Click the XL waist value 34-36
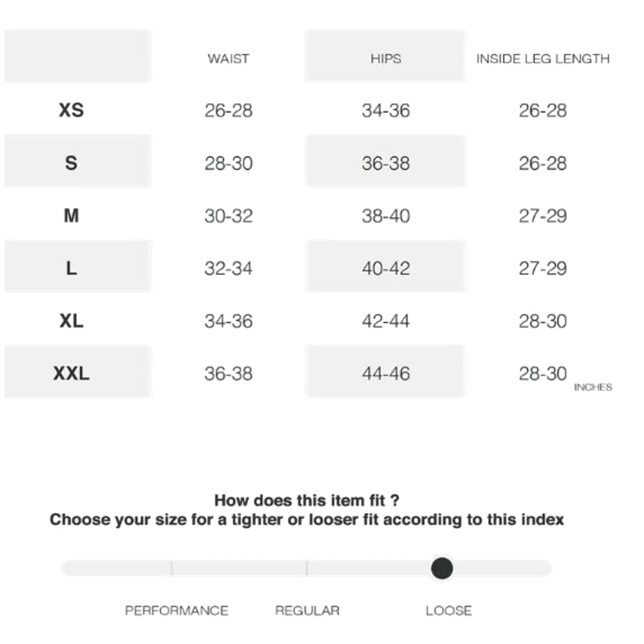 [229, 321]
